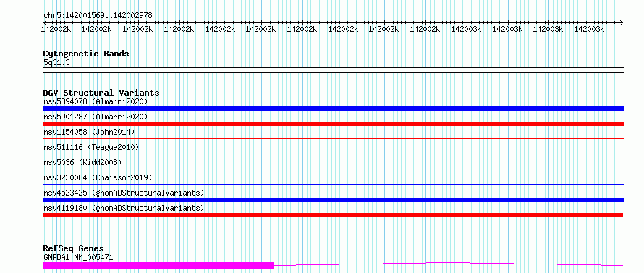Image resolution: width=644 pixels, height=273 pixels.
Task: Click the Cytogenetic Bands track title
Action: pos(86,54)
